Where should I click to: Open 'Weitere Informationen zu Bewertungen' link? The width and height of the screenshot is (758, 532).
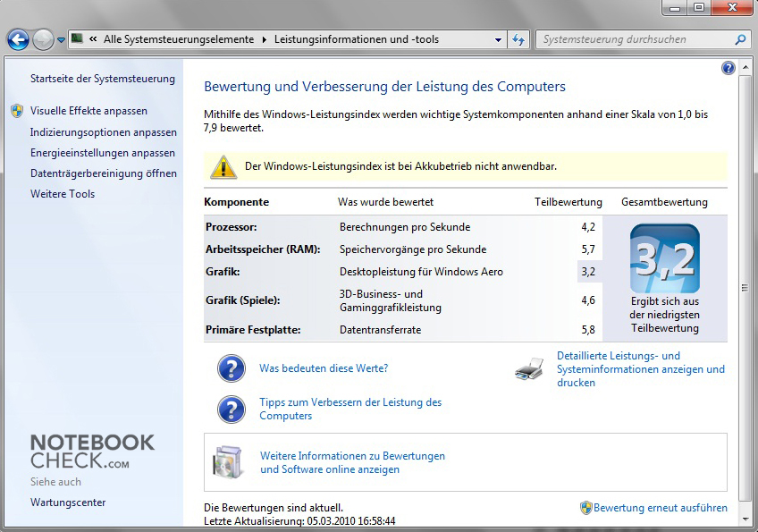pos(352,463)
